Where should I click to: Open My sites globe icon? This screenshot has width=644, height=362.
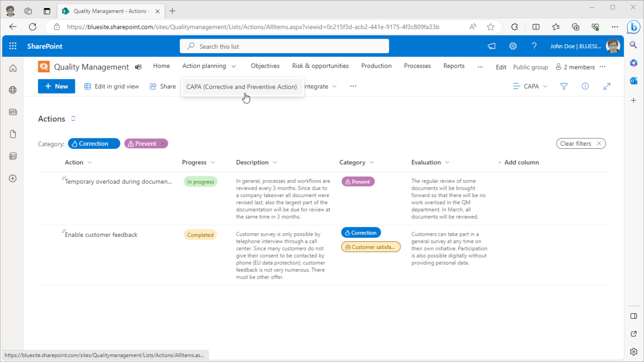tap(13, 90)
